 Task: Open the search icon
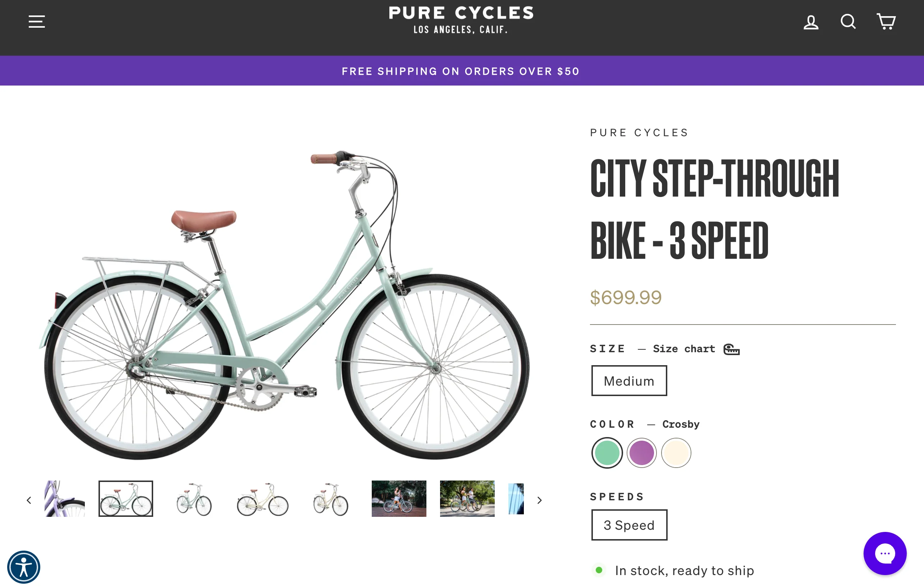848,22
